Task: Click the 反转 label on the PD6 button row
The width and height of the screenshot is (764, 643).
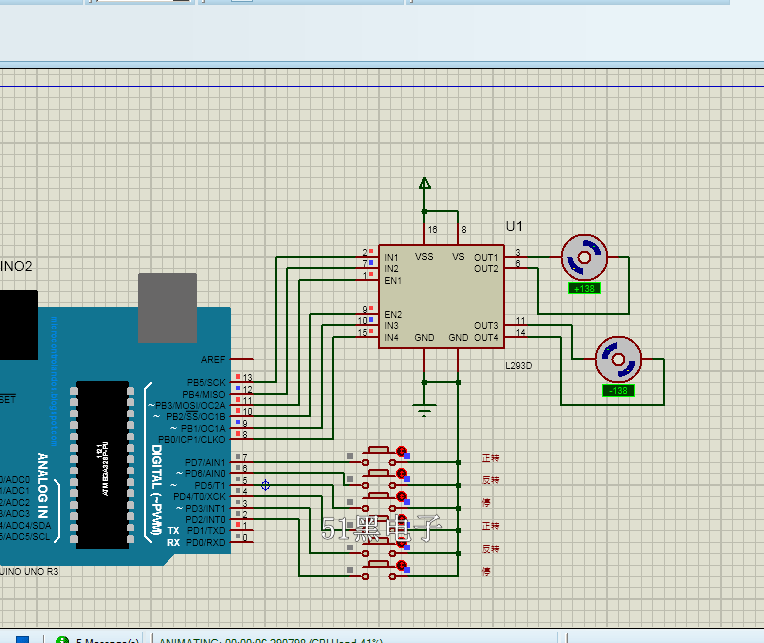Action: click(491, 480)
